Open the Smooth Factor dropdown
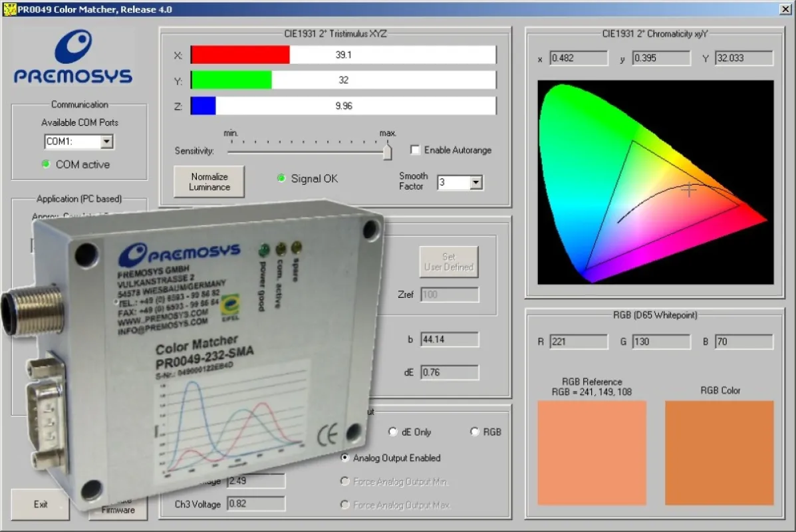Viewport: 796px width, 532px height. click(475, 182)
